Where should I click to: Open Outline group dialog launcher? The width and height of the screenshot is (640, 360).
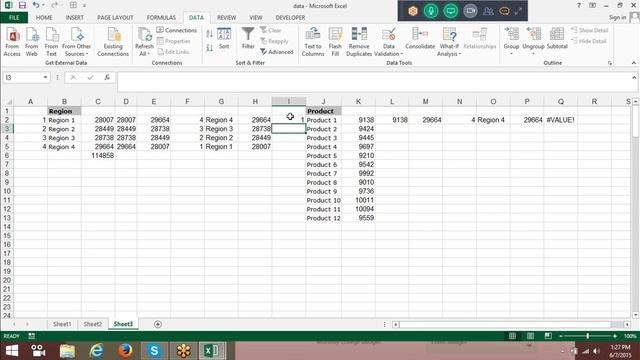click(610, 63)
